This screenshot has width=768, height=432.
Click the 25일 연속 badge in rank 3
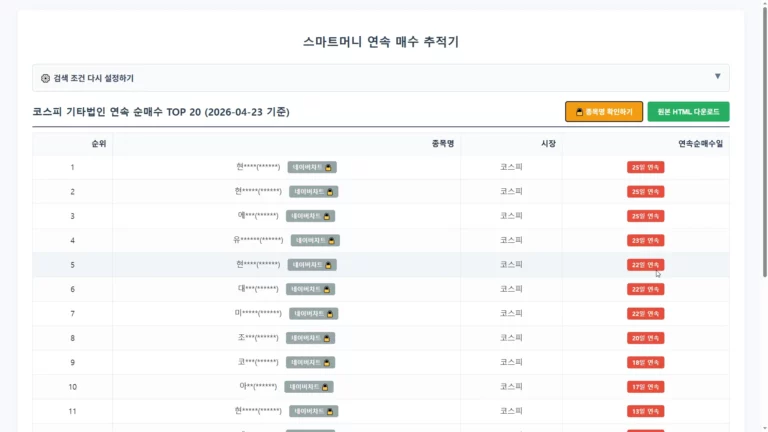click(x=646, y=216)
